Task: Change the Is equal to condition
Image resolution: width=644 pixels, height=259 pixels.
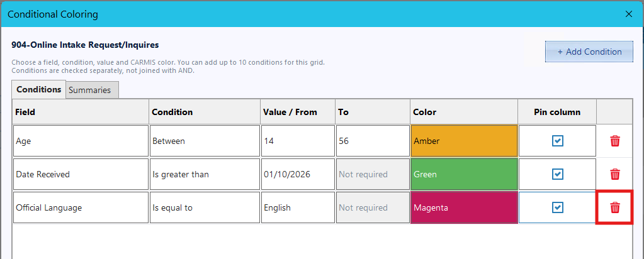Action: tap(205, 207)
